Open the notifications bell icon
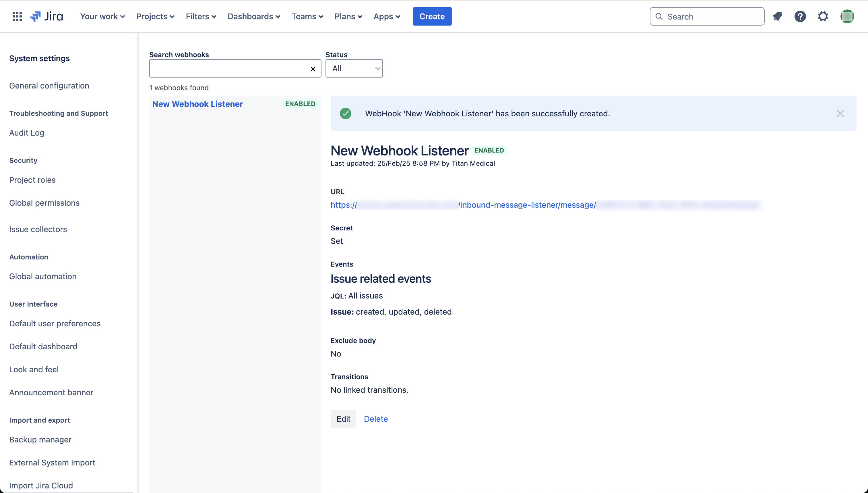 pos(777,16)
